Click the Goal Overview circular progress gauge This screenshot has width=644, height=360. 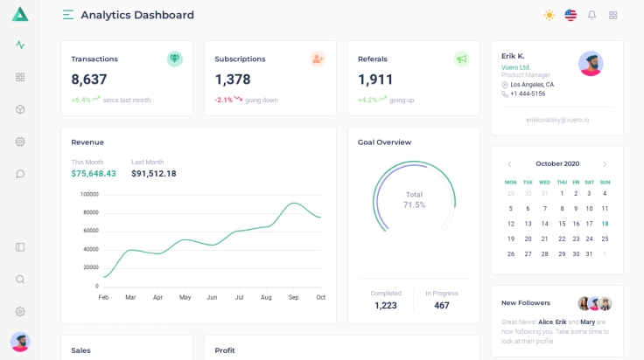point(414,198)
